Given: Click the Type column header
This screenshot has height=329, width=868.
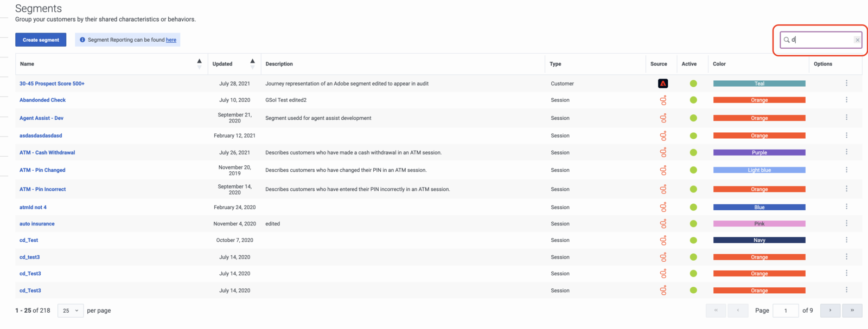Looking at the screenshot, I should pyautogui.click(x=555, y=64).
